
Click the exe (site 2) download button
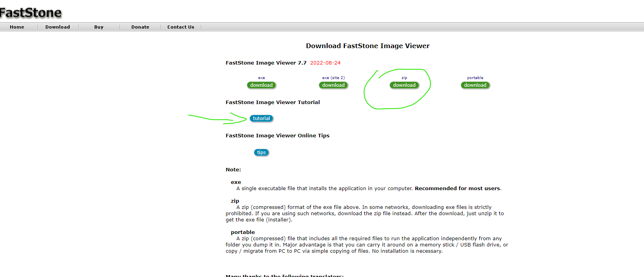334,85
